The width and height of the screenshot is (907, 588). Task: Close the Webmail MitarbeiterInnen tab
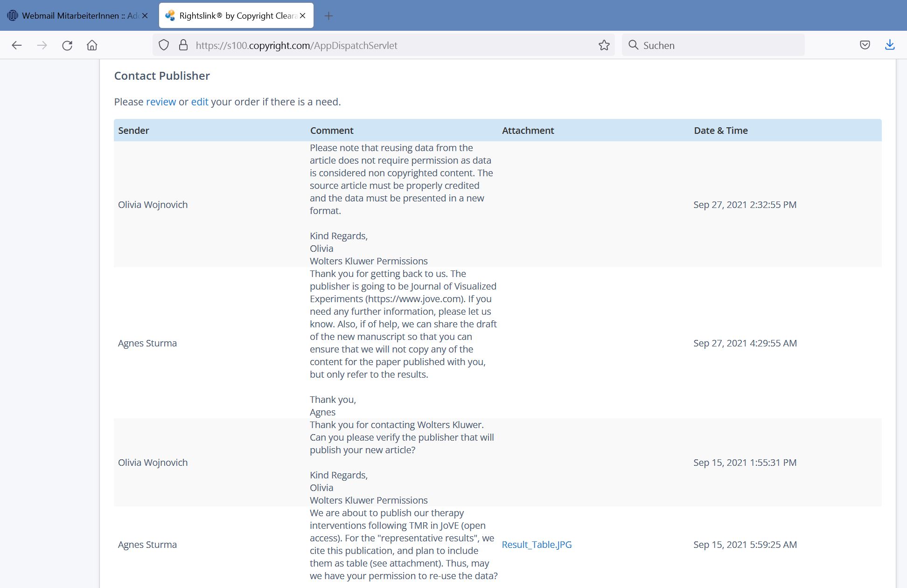click(x=145, y=16)
